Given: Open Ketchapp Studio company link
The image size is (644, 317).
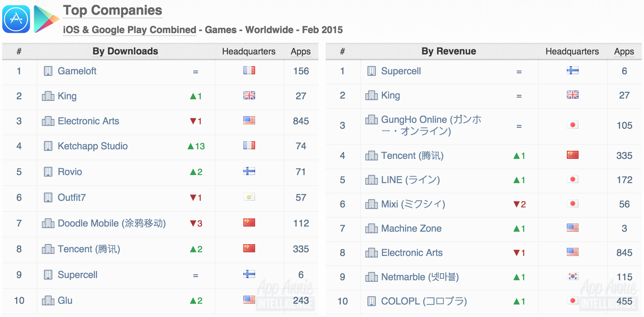Looking at the screenshot, I should pos(93,146).
